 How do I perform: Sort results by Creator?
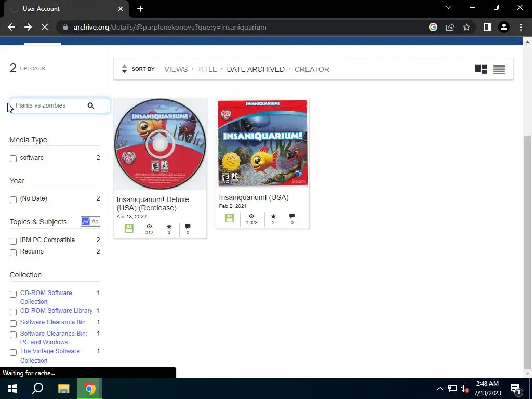tap(312, 69)
